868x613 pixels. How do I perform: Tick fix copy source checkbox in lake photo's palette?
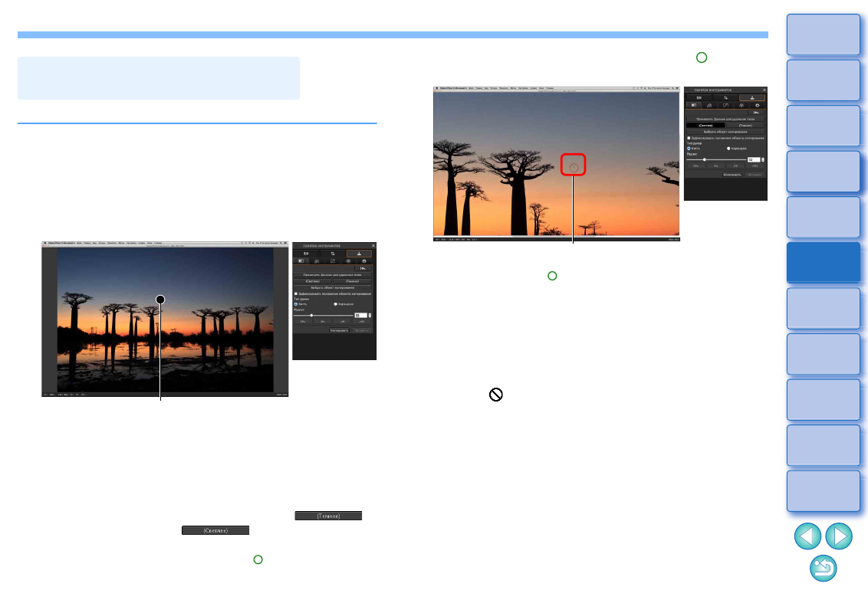tap(296, 293)
